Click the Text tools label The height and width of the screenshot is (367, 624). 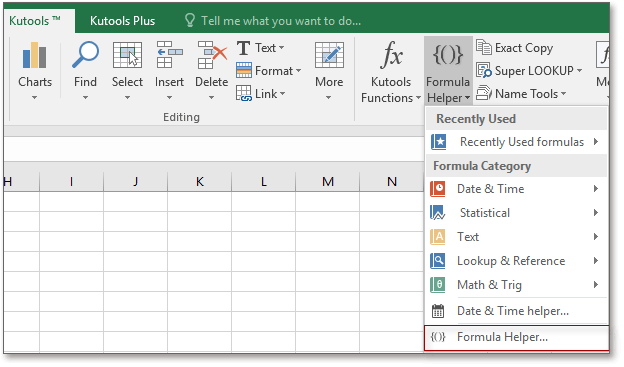pos(265,48)
